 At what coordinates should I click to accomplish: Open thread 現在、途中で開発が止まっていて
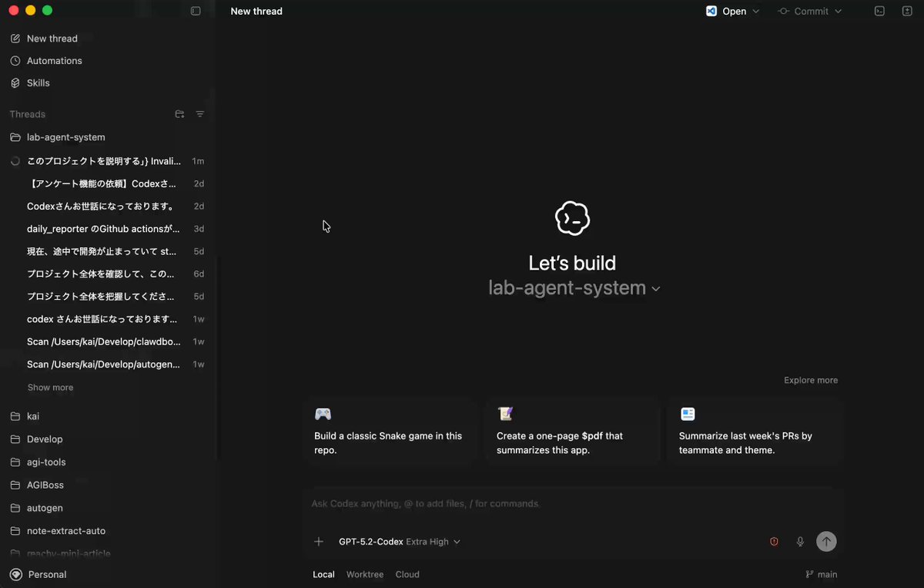(x=108, y=251)
